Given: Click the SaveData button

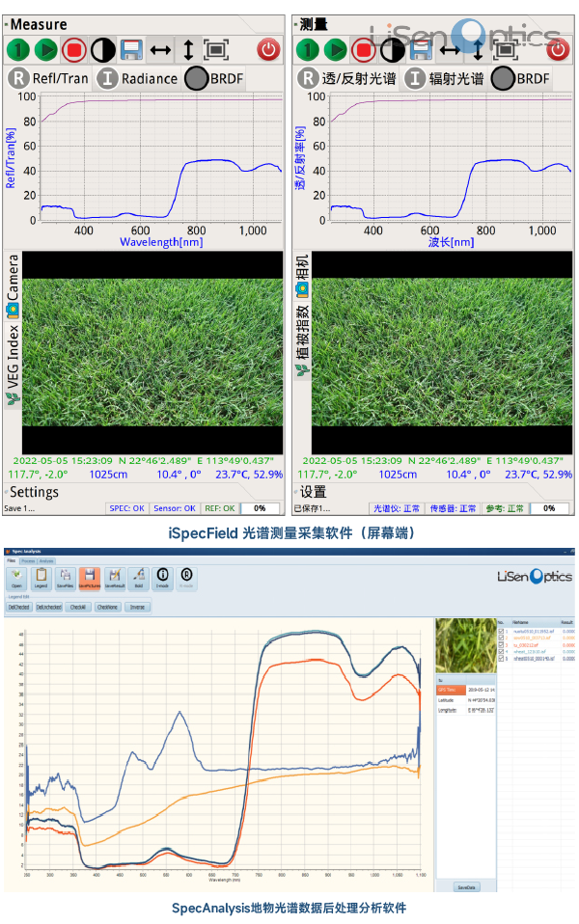Looking at the screenshot, I should [x=466, y=887].
